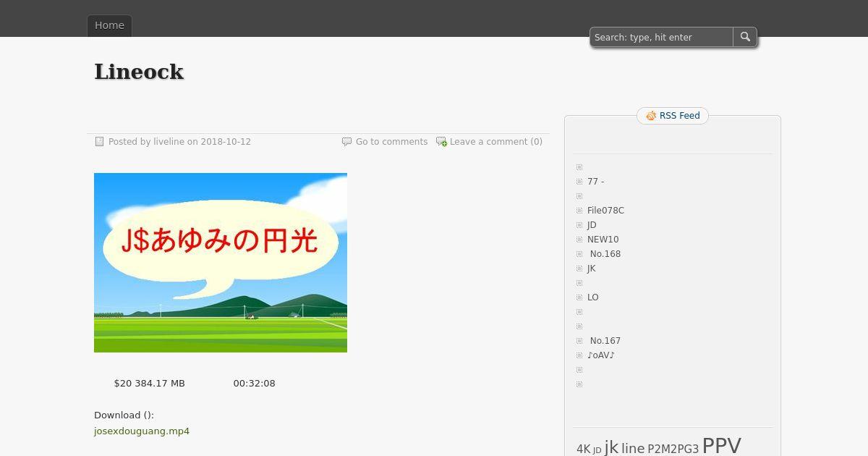Click Leave a comment (0)
The image size is (868, 456).
click(496, 142)
